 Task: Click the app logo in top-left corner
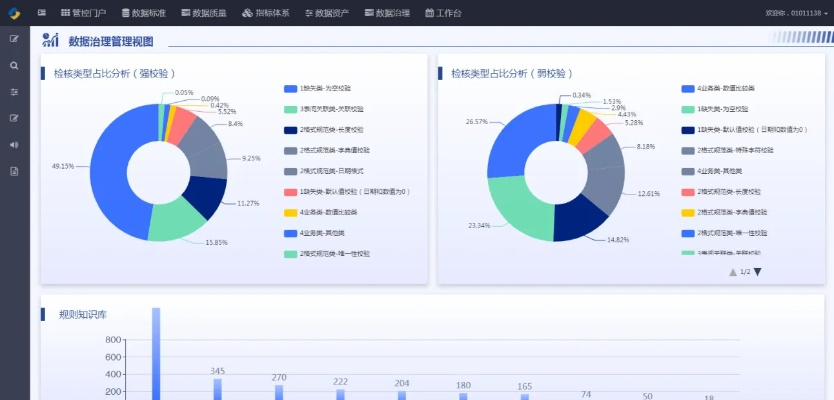click(13, 13)
